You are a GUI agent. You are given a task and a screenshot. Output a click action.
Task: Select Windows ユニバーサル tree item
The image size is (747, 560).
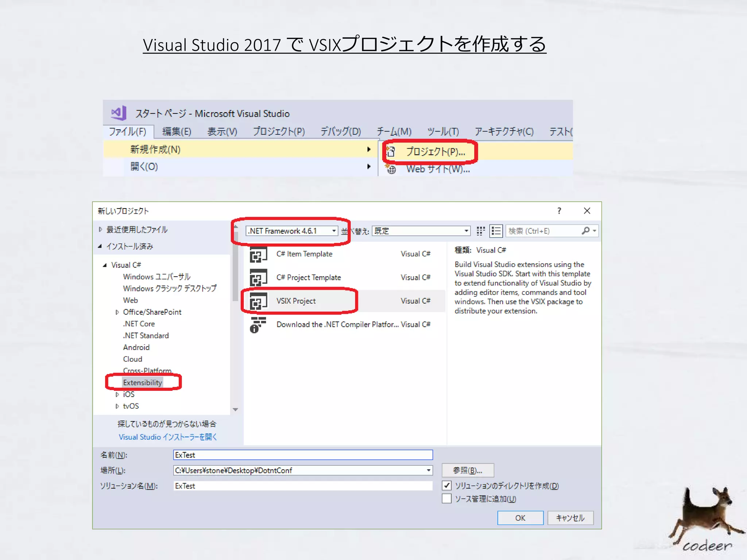pos(157,277)
